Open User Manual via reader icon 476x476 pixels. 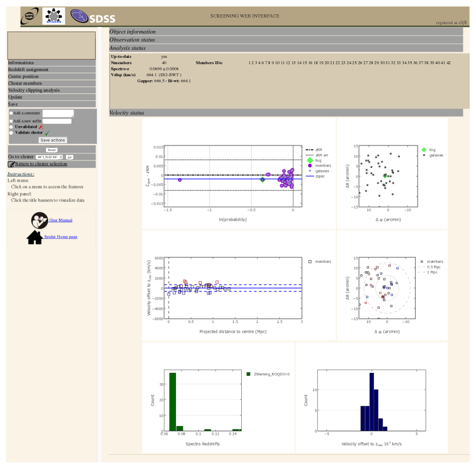40,220
